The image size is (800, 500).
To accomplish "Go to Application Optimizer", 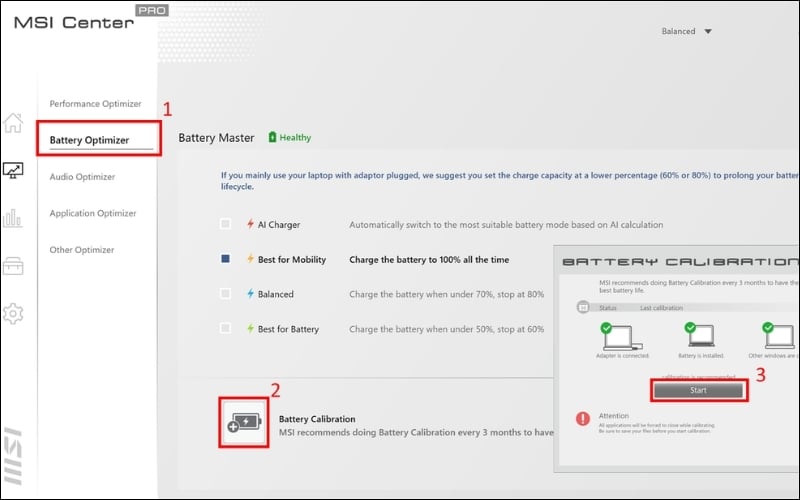I will point(93,213).
